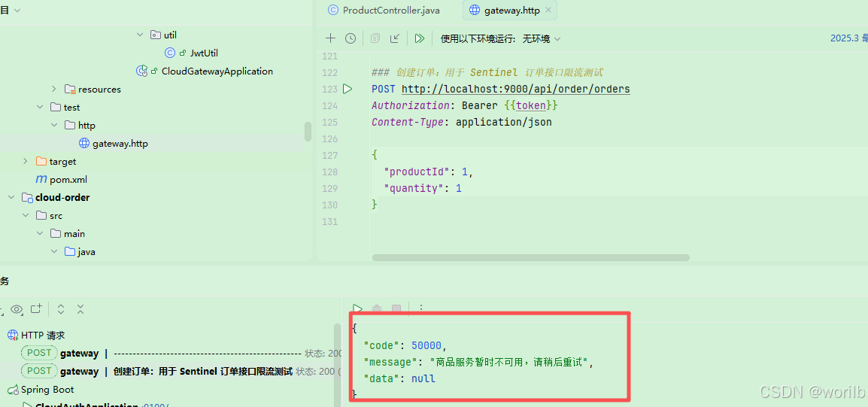Click the "productId" key in request body
This screenshot has width=868, height=407.
coord(415,172)
